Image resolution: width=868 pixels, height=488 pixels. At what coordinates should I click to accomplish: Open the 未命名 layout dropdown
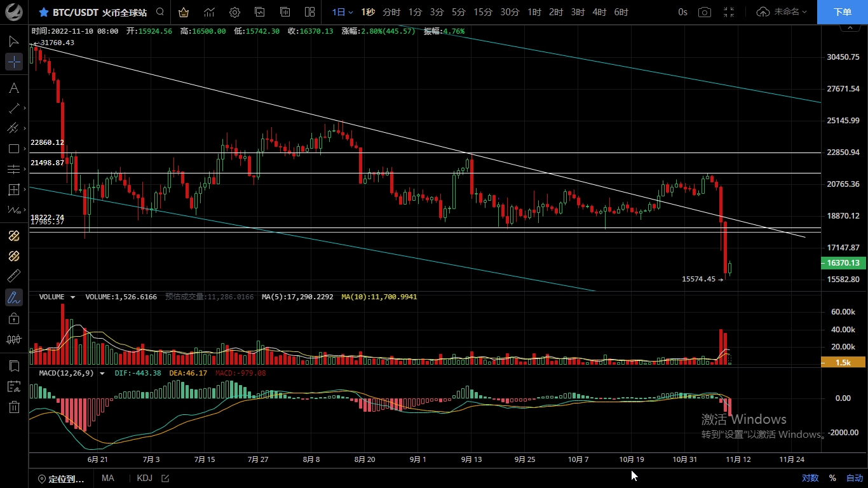(783, 12)
